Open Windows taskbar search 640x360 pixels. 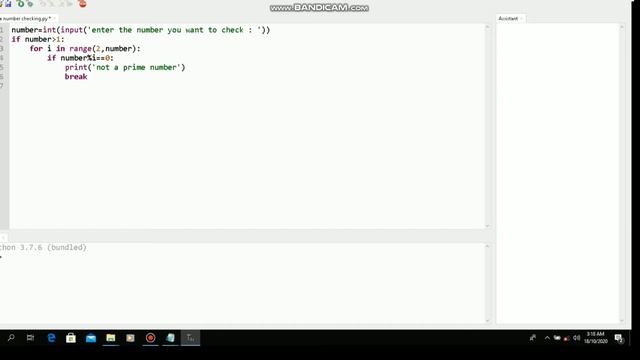(11, 338)
